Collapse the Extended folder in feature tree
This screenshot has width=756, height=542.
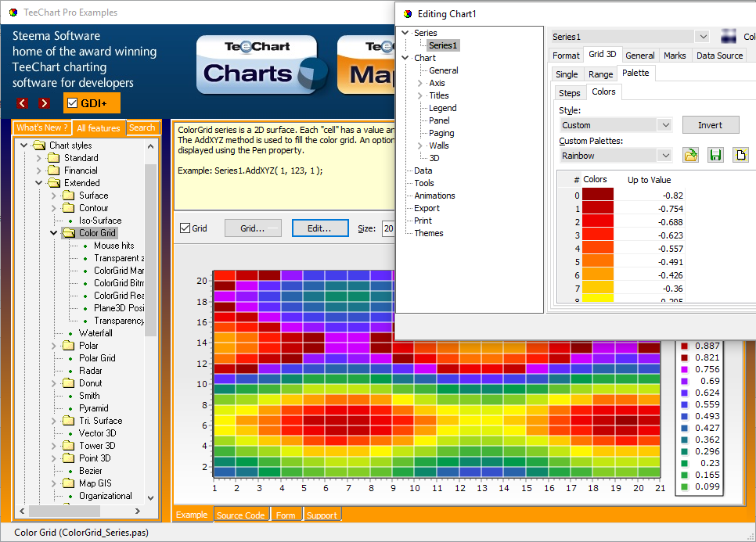(38, 183)
